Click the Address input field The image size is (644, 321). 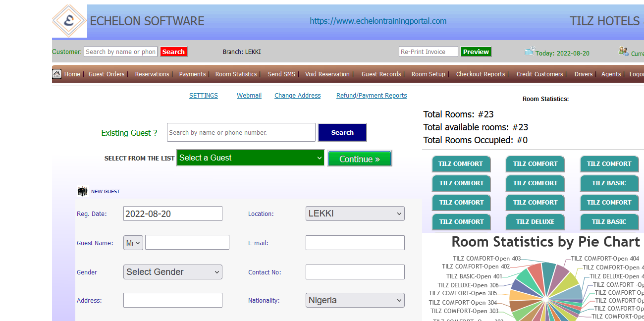(173, 300)
